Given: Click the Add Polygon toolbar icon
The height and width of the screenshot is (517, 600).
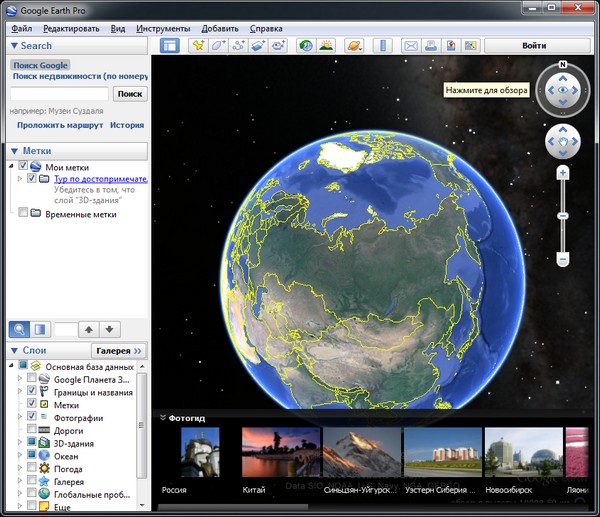Looking at the screenshot, I should click(218, 46).
